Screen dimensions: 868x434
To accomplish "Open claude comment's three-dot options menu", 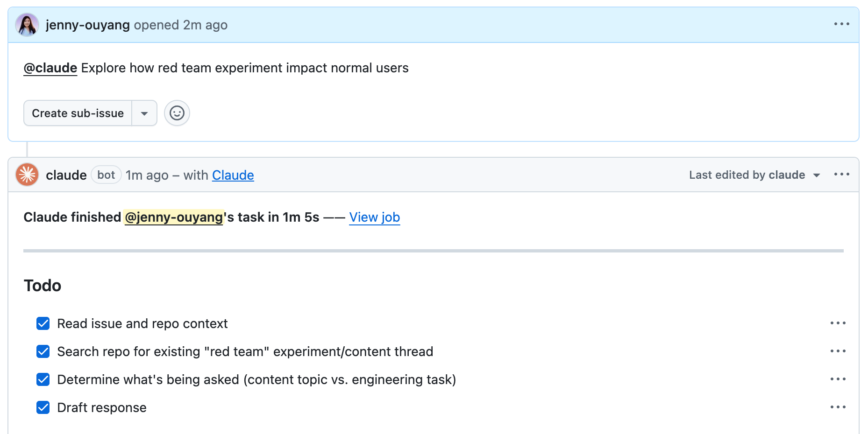I will 841,174.
